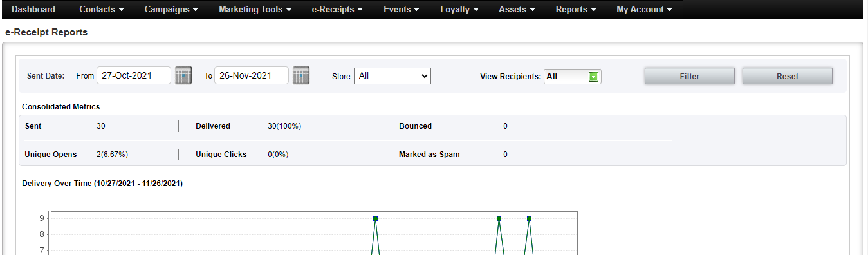Go to Dashboard
The width and height of the screenshot is (868, 255).
pos(33,9)
